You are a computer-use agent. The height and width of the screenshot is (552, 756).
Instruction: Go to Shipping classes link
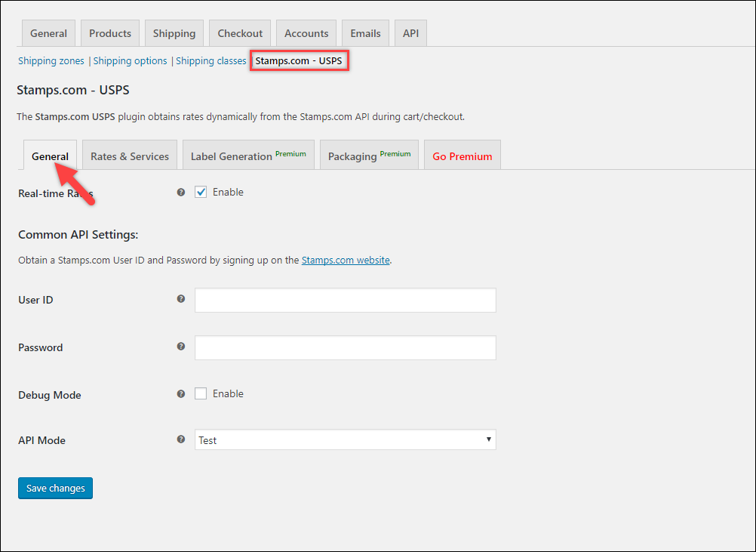click(211, 61)
